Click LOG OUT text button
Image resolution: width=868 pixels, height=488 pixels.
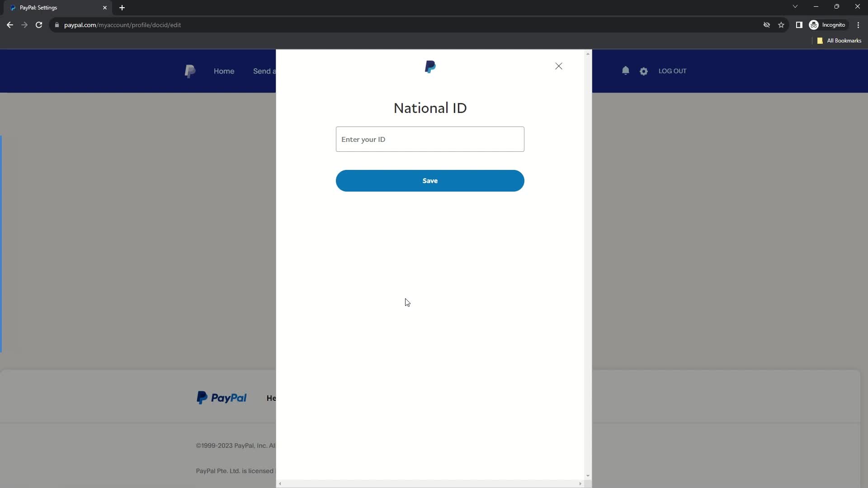click(672, 71)
